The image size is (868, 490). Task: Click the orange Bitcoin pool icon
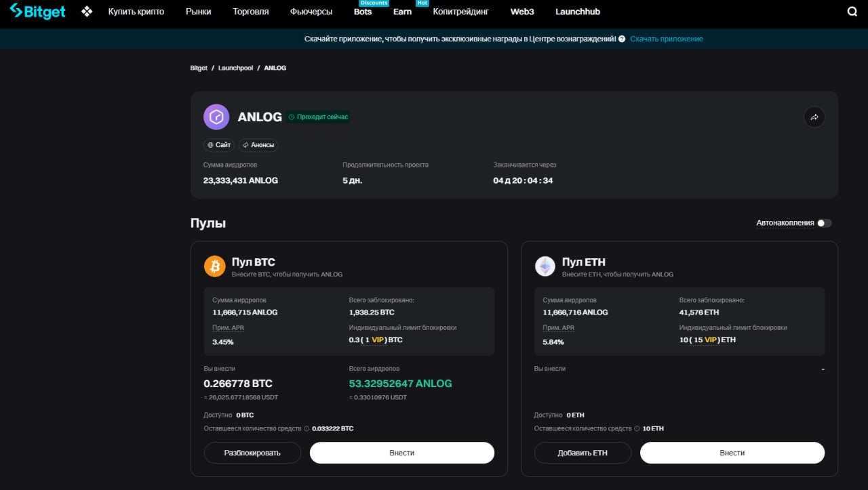click(x=215, y=266)
